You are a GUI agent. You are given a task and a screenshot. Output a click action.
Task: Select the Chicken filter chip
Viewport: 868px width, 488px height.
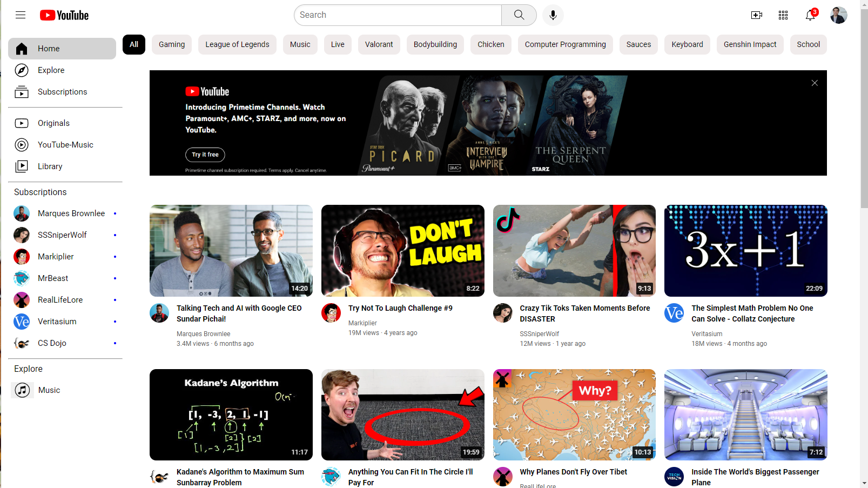(x=491, y=44)
